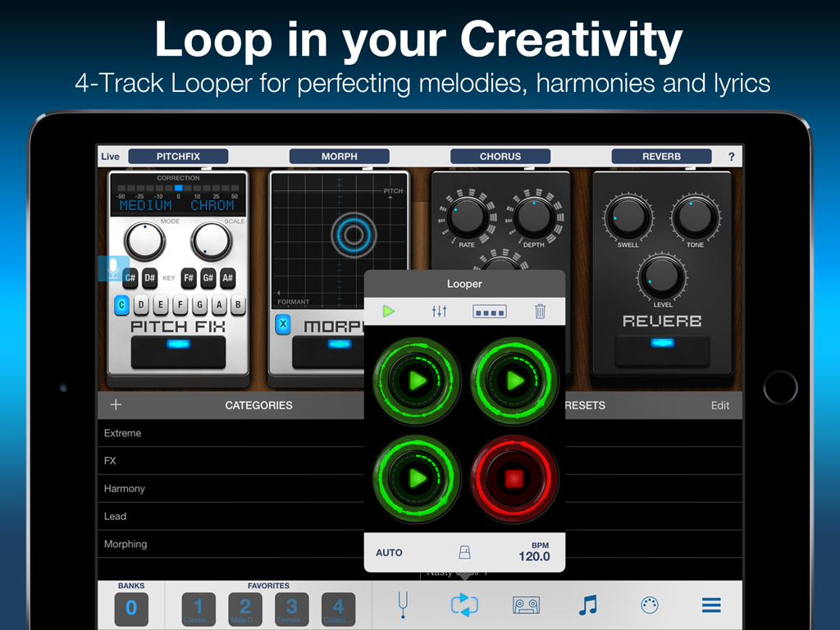Open MIDI settings via the MIDI connector icon
The image size is (840, 630).
point(650,605)
